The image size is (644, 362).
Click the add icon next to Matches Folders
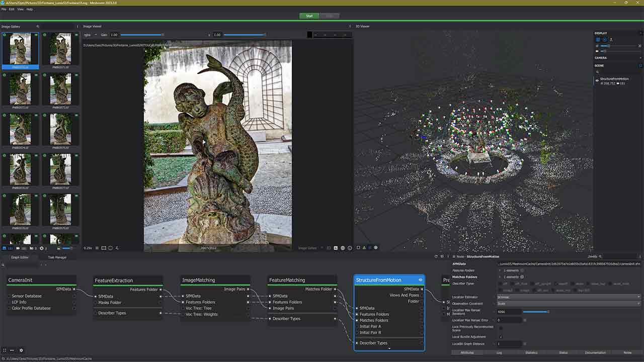pos(522,277)
